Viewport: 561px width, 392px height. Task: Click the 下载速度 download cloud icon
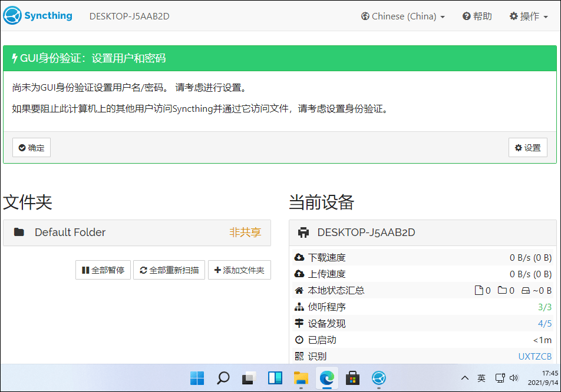pos(299,257)
